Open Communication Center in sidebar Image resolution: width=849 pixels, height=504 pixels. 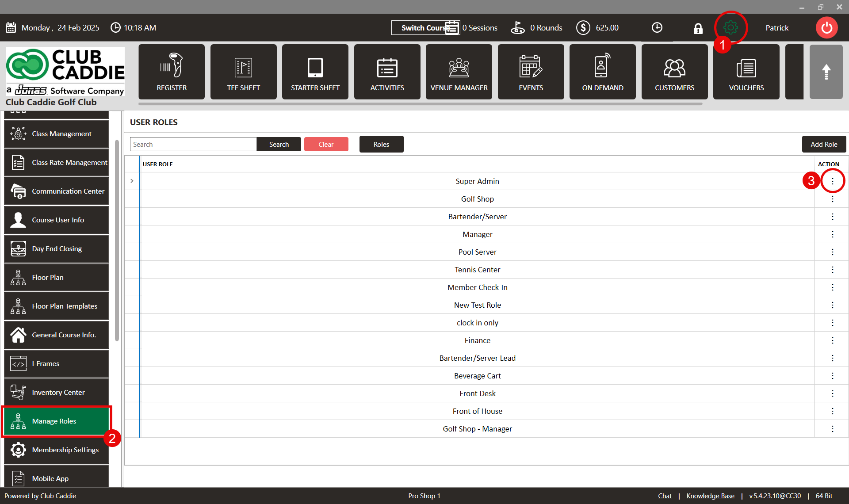[57, 191]
